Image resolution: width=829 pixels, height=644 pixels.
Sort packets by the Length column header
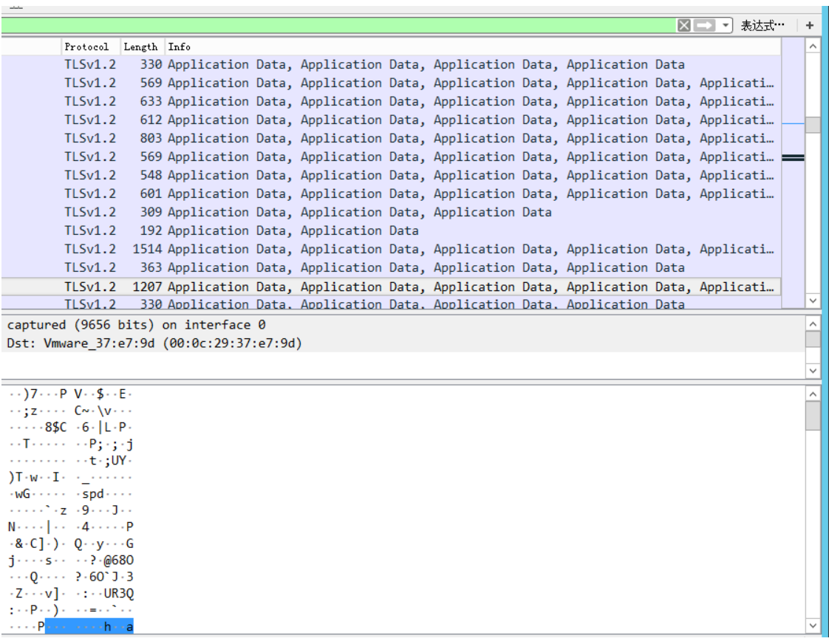coord(140,47)
